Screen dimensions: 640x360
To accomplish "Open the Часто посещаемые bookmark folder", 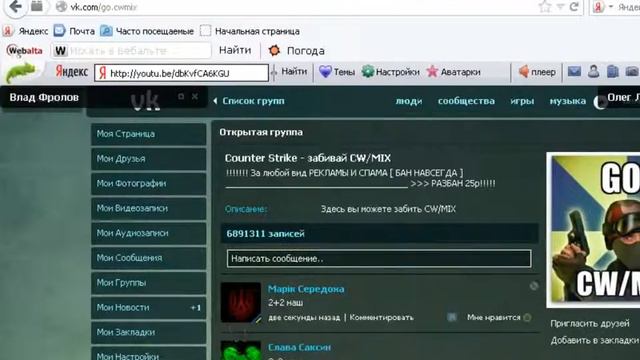I will (147, 31).
